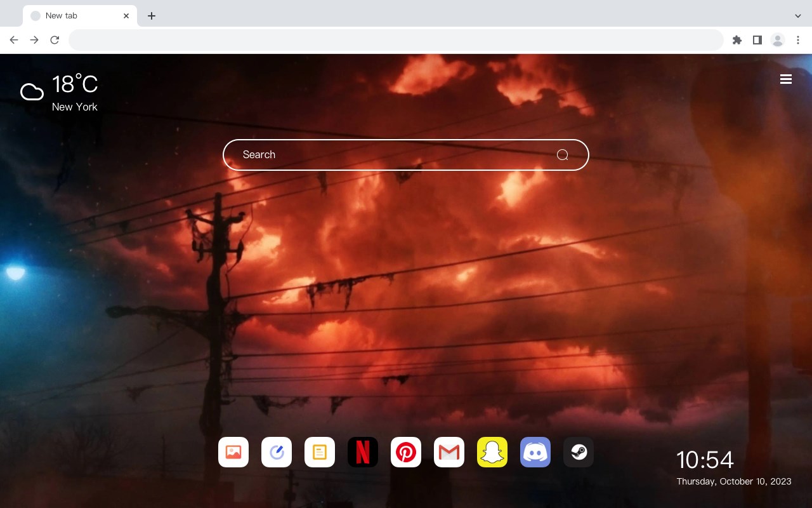The height and width of the screenshot is (508, 812).
Task: Launch the Netflix shortcut
Action: pos(363,452)
